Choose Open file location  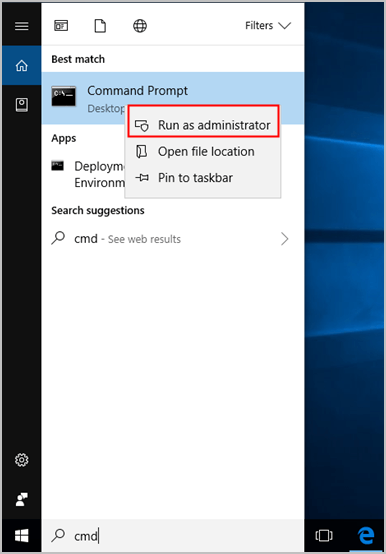coord(203,152)
